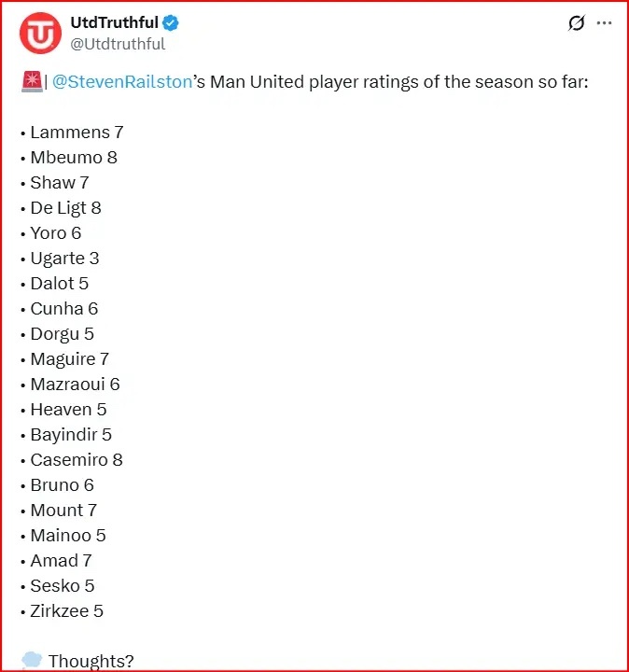Open the UtdTruthful profile avatar
This screenshot has height=672, width=629.
pos(40,33)
